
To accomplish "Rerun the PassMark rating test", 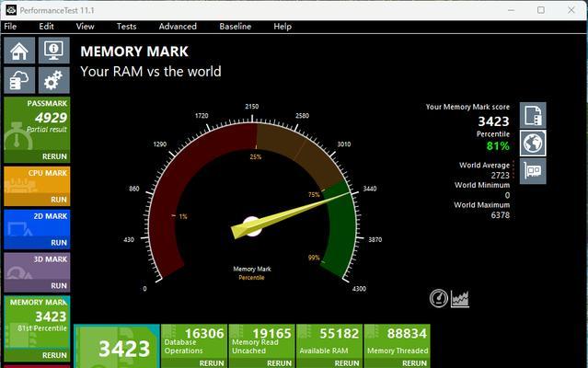I will (54, 156).
